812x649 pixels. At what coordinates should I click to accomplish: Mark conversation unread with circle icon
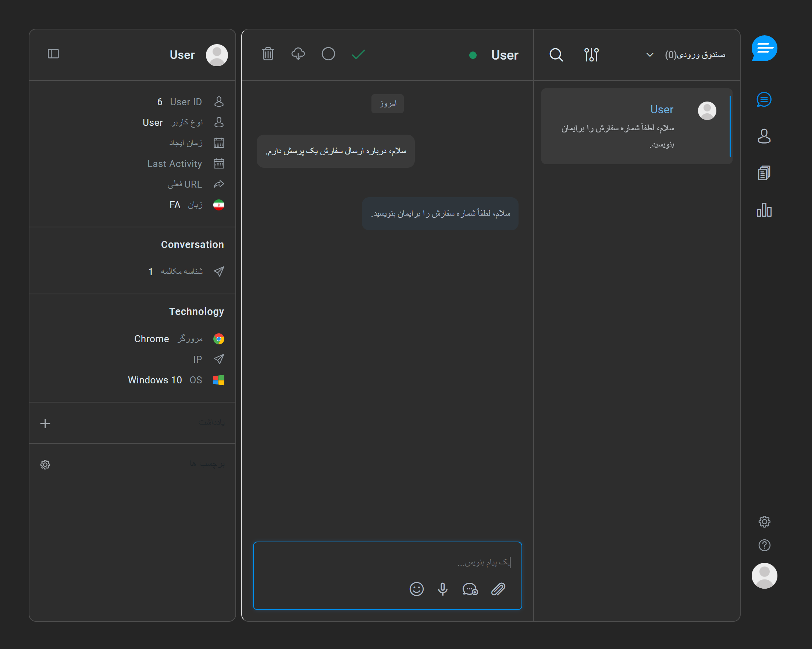pos(328,54)
